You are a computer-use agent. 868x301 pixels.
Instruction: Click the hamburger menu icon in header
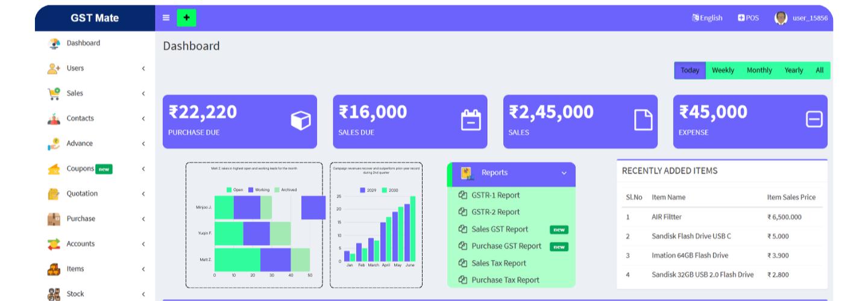tap(166, 18)
